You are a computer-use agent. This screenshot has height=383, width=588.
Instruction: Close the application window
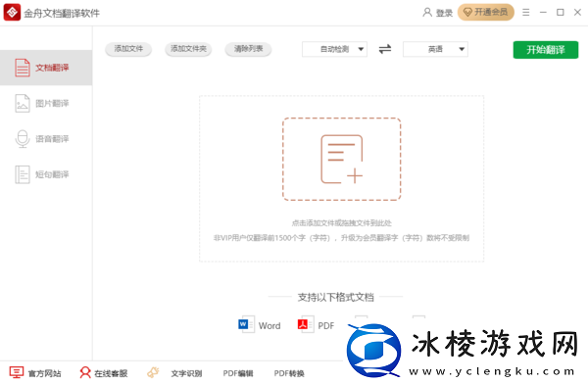[577, 13]
